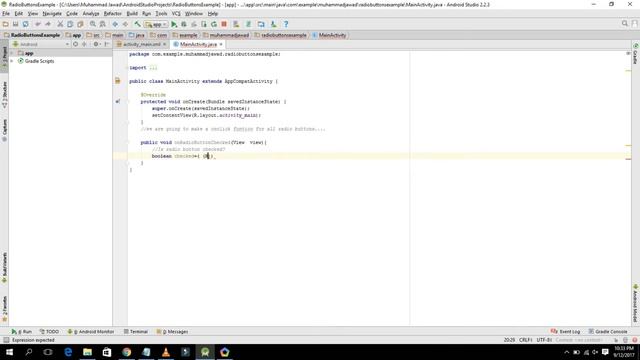Viewport: 640px width, 360px height.
Task: Open the File menu
Action: 6,13
